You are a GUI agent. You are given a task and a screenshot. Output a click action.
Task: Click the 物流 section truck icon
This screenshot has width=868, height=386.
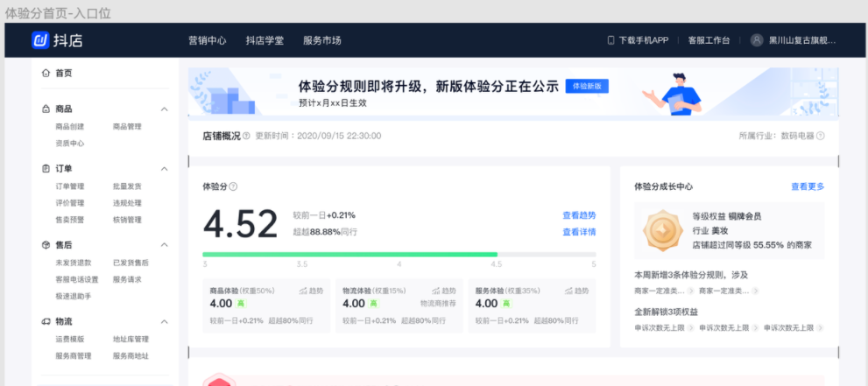46,321
